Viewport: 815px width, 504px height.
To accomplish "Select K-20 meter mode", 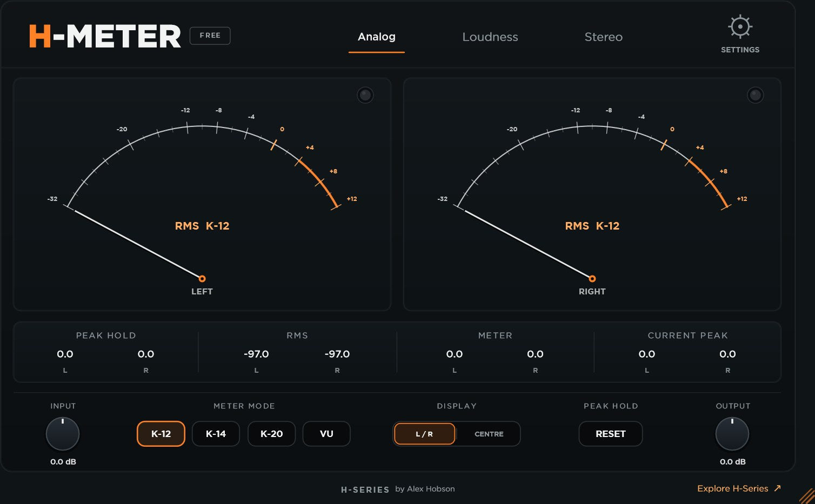I will [271, 434].
